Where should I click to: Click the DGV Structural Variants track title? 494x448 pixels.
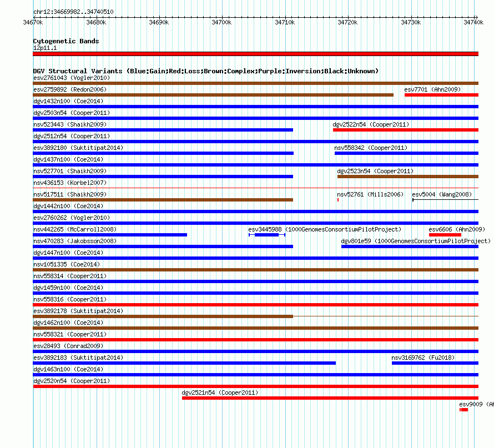tap(206, 71)
